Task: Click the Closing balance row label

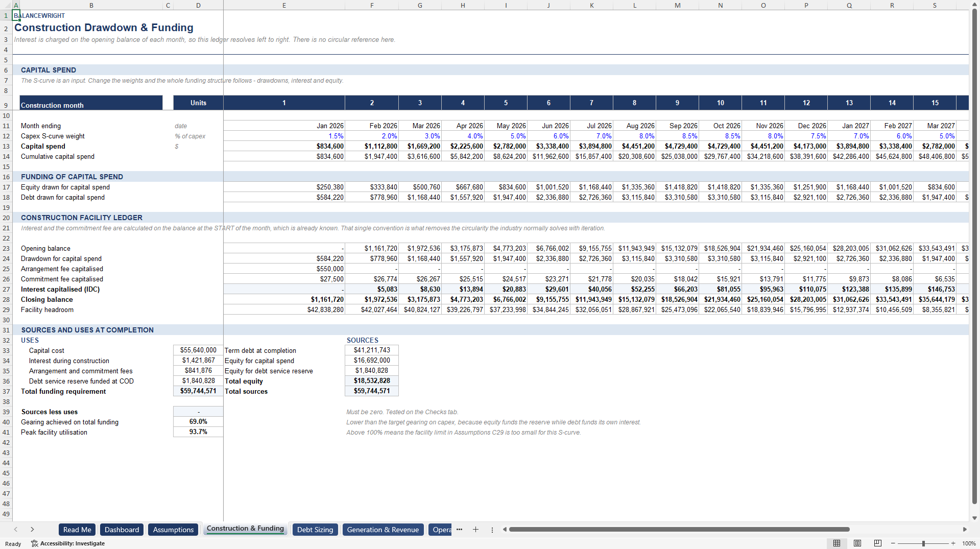Action: (x=46, y=299)
